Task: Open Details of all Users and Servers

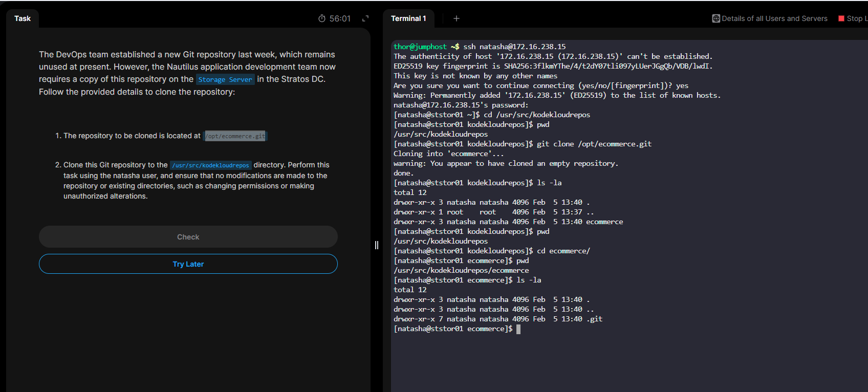Action: 774,18
